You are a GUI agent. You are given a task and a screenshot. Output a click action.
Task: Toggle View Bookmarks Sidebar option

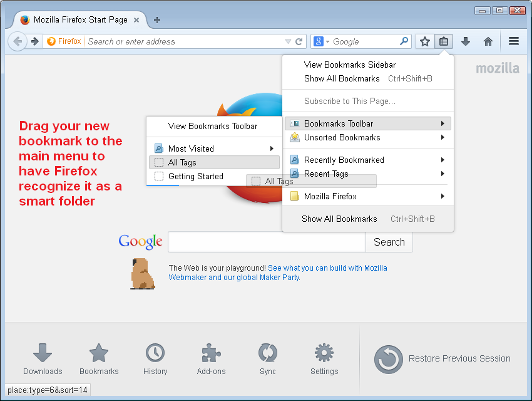point(349,65)
